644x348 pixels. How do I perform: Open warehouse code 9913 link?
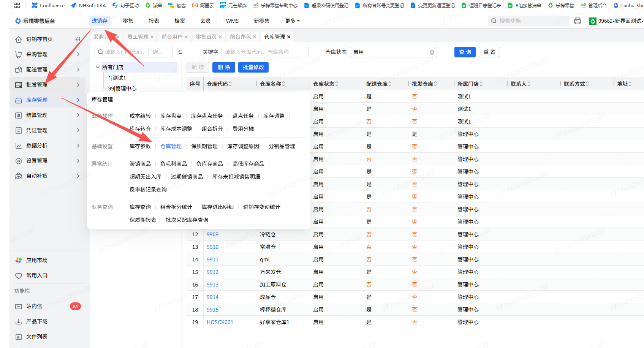[212, 285]
